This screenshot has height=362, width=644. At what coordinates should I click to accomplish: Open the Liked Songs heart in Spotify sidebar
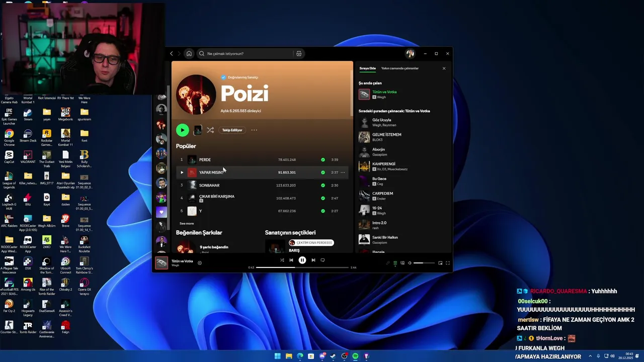tap(161, 212)
